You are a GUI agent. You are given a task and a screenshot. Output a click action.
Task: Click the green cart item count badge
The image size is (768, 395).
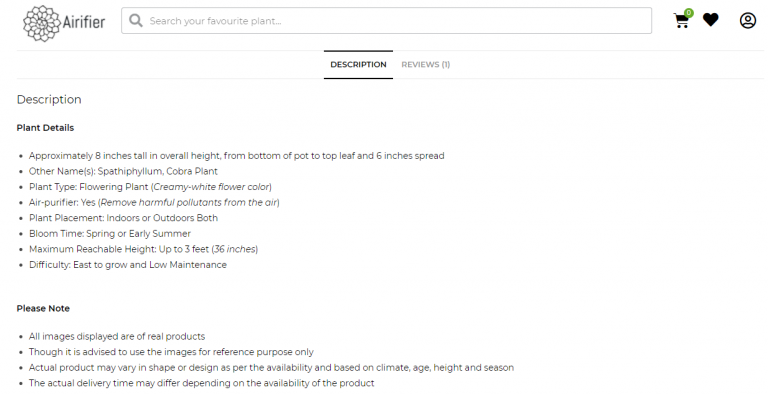pyautogui.click(x=689, y=13)
